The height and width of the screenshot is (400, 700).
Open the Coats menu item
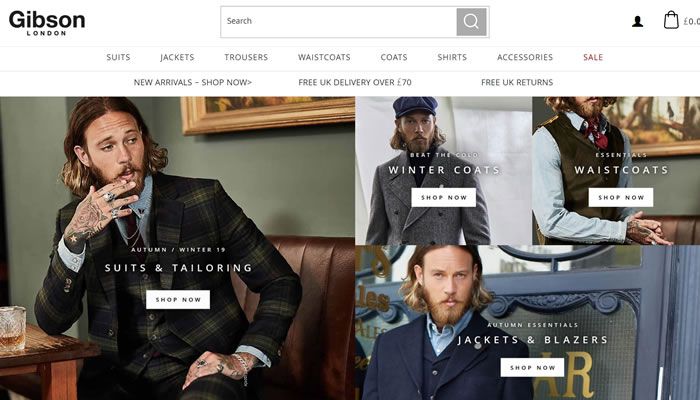coord(394,57)
